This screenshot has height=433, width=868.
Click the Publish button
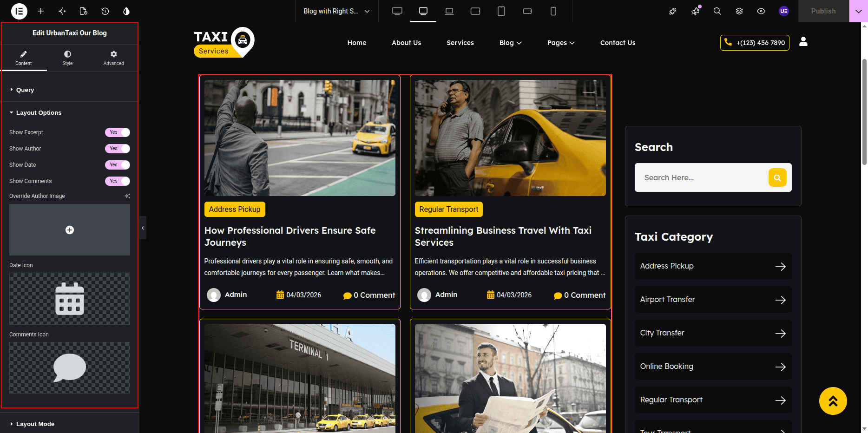click(823, 11)
